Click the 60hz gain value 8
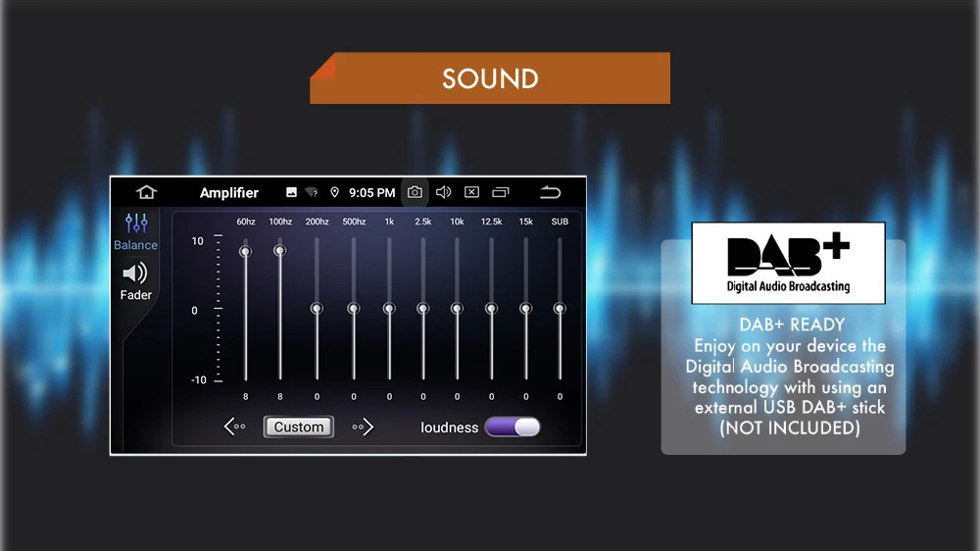 (246, 396)
